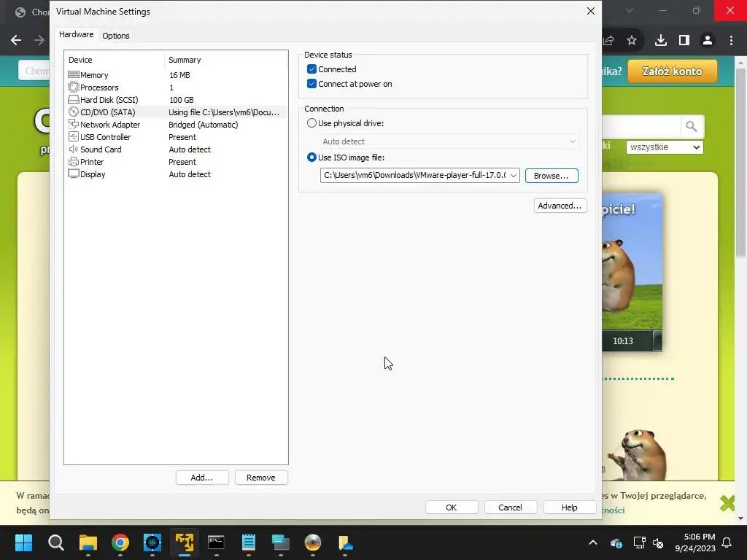The width and height of the screenshot is (747, 560).
Task: Uncheck the Connected checkbox
Action: pyautogui.click(x=311, y=69)
